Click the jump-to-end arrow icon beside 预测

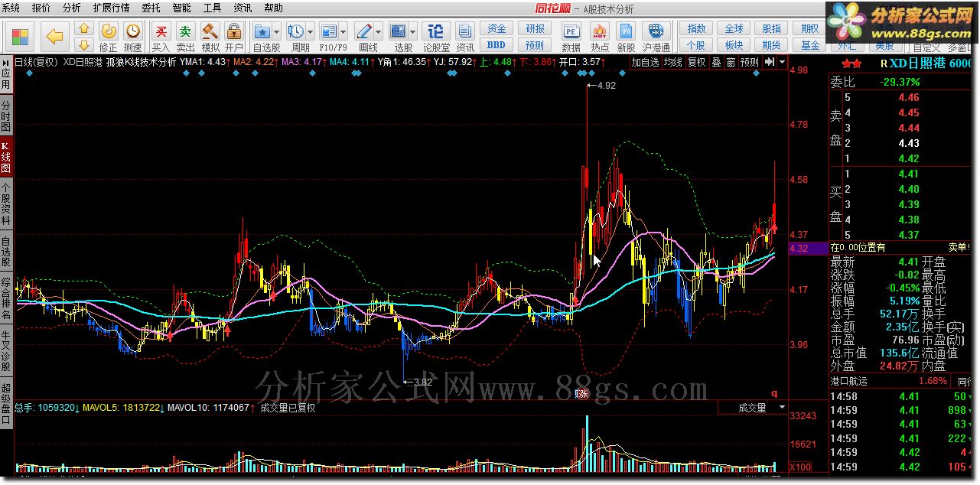point(770,62)
